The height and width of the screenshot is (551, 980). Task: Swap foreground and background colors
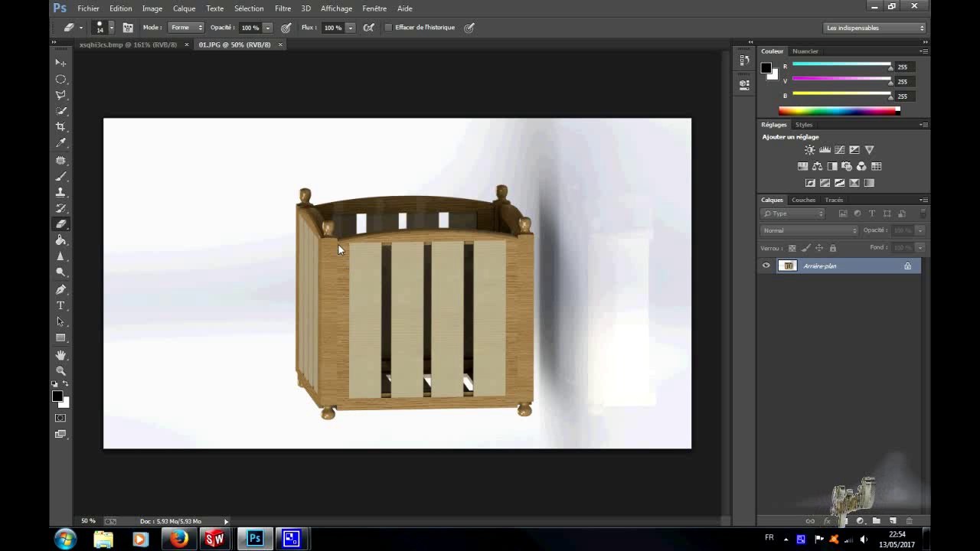tap(66, 383)
